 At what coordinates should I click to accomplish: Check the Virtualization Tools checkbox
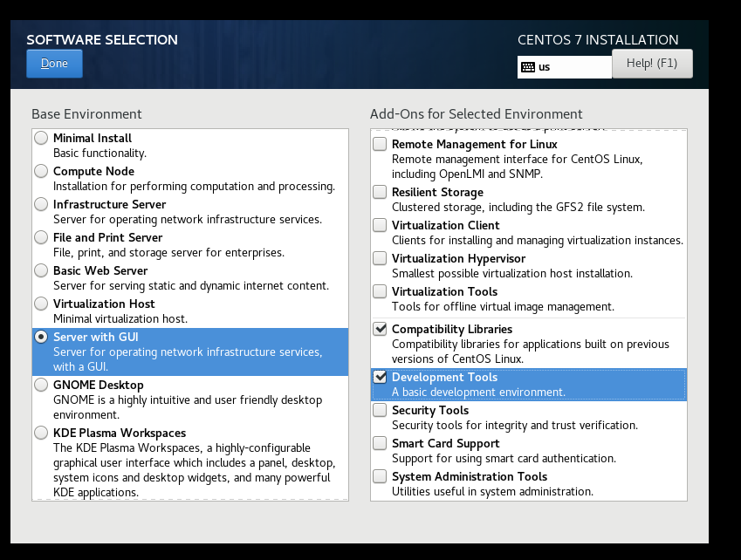380,291
